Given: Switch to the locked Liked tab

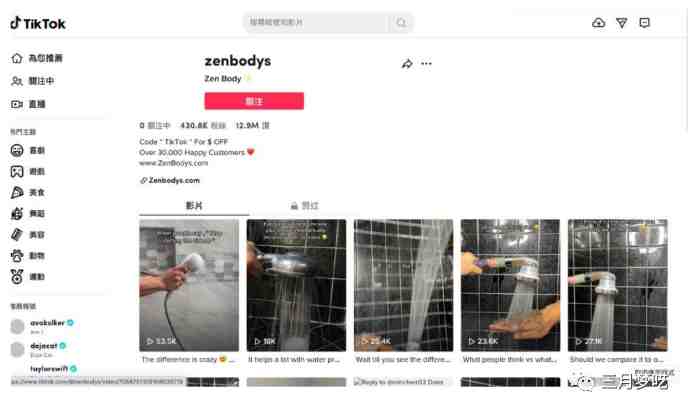Looking at the screenshot, I should (305, 206).
